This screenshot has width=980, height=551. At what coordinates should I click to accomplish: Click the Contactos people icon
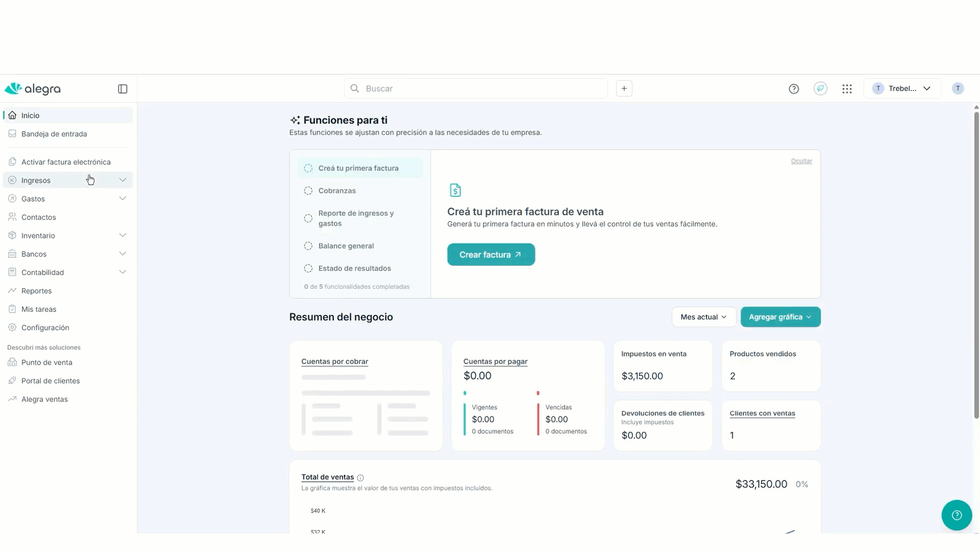pos(12,217)
